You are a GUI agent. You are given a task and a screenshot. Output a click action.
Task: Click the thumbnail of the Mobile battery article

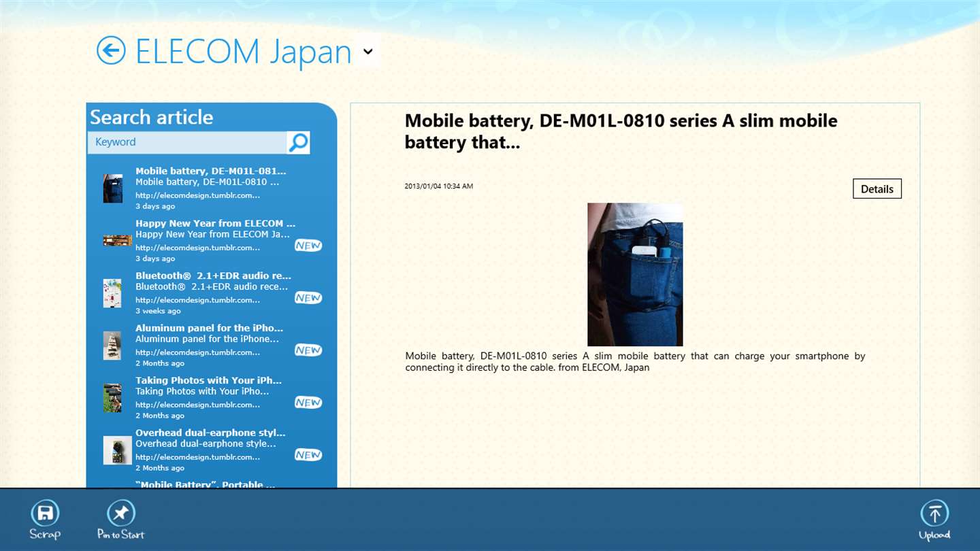coord(112,188)
